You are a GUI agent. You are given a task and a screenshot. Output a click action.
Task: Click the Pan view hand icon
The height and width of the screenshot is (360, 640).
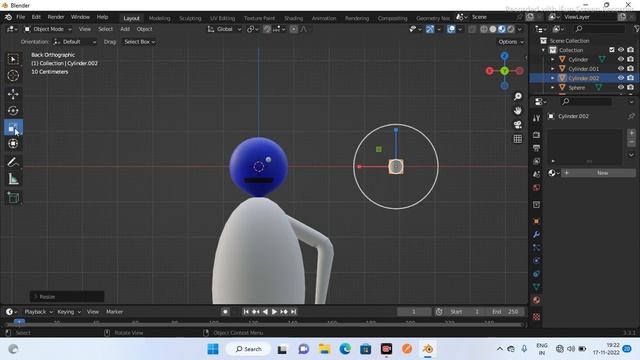[518, 111]
